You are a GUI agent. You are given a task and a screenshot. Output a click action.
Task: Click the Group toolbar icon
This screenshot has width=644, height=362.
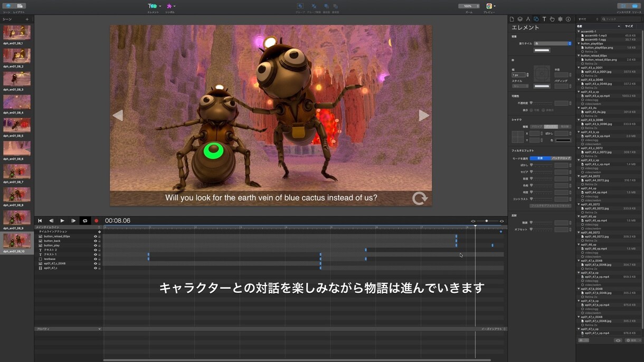tap(300, 7)
